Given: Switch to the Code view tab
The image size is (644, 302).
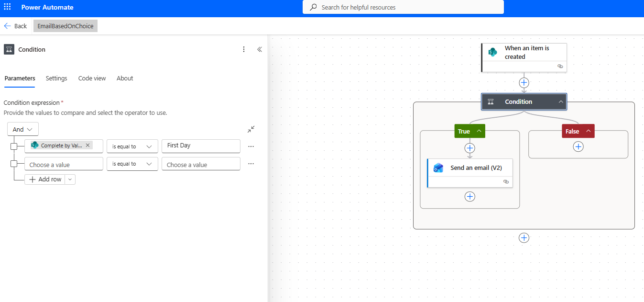Looking at the screenshot, I should click(x=92, y=78).
